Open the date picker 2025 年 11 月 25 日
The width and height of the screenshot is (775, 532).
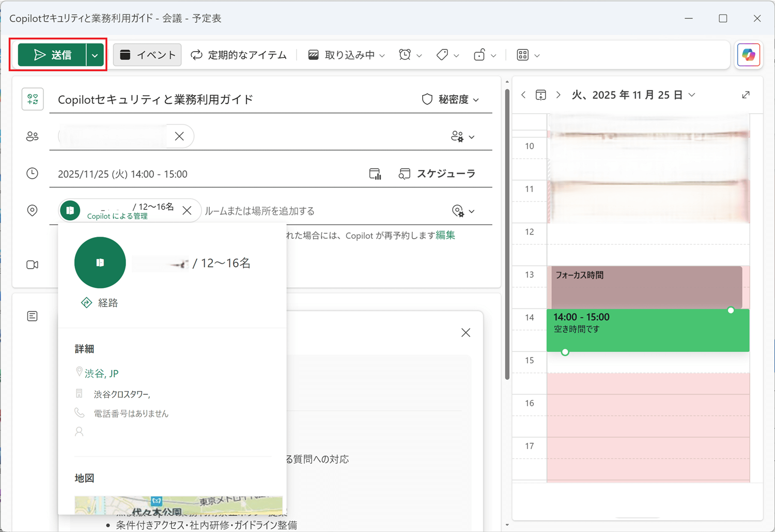(x=633, y=95)
